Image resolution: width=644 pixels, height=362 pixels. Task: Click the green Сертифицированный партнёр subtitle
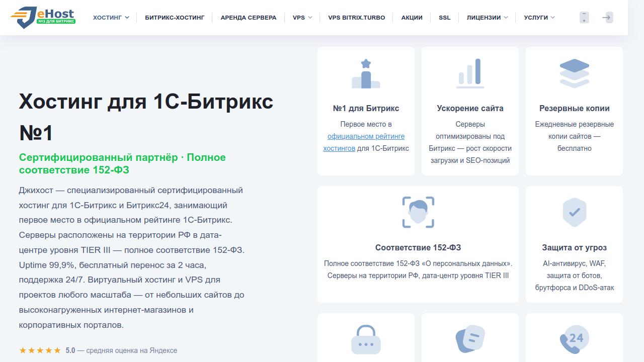(122, 163)
